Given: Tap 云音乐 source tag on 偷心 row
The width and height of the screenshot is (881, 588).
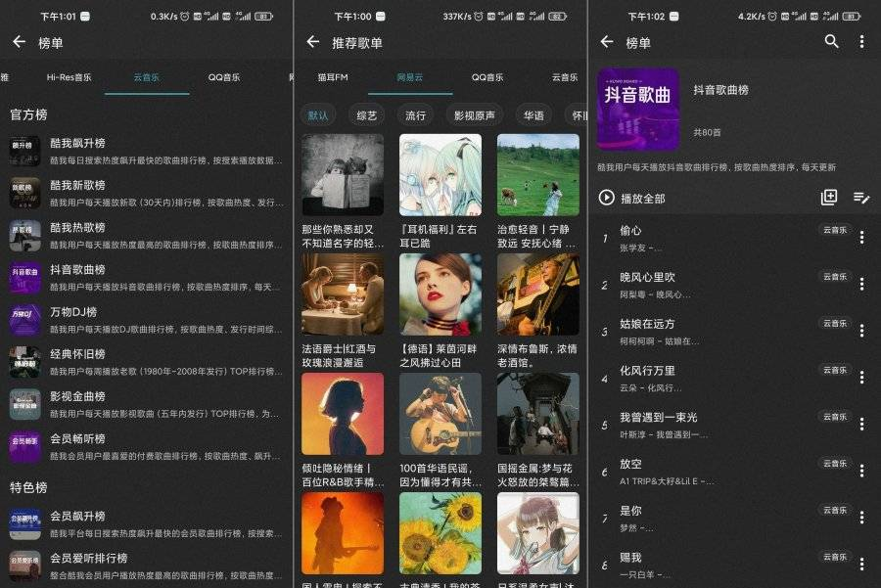Looking at the screenshot, I should pos(835,230).
